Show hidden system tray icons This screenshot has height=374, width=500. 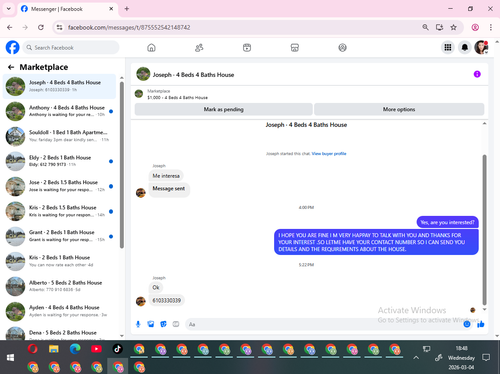(x=416, y=358)
